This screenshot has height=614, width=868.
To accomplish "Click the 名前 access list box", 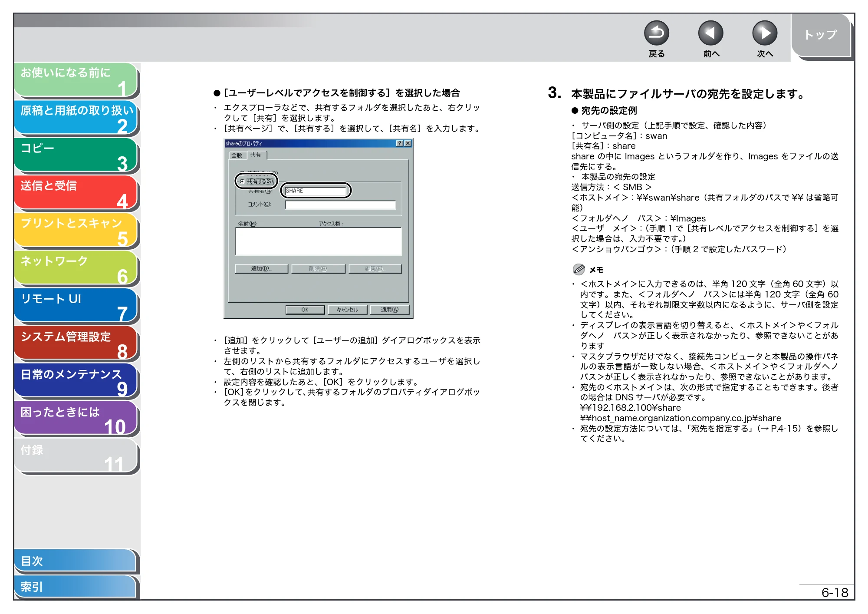I will pyautogui.click(x=318, y=241).
